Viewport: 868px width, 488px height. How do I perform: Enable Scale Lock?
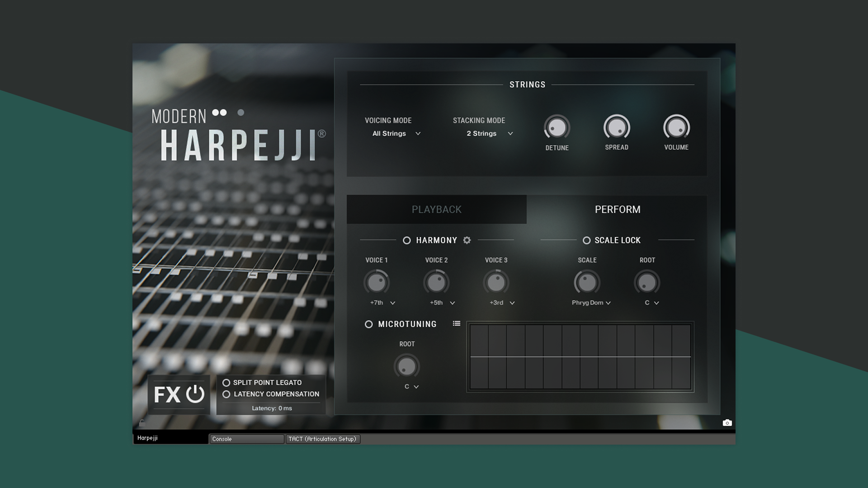click(x=586, y=240)
